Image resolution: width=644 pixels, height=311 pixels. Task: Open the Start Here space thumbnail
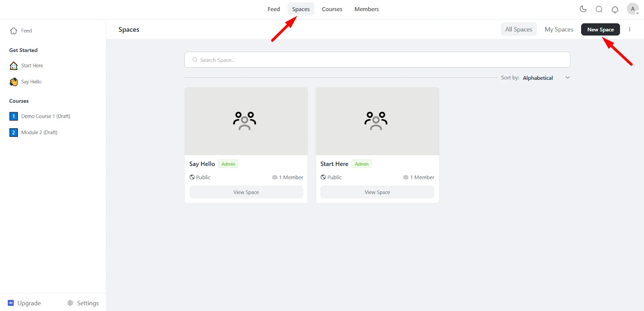(x=378, y=121)
